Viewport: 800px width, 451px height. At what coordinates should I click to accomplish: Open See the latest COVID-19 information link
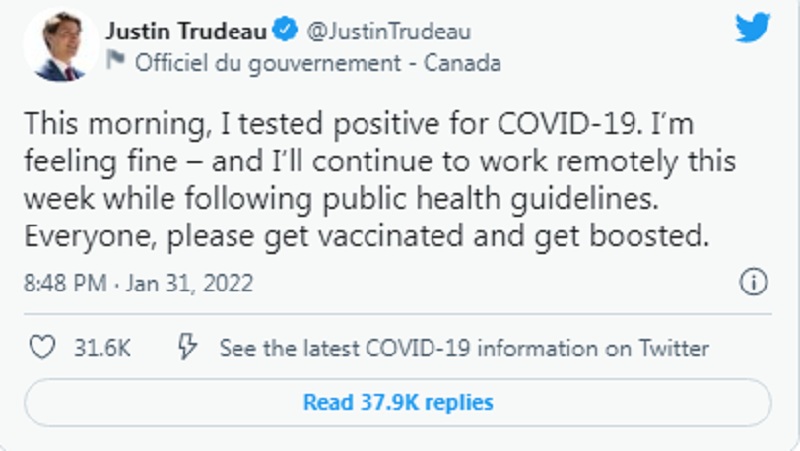[x=464, y=348]
